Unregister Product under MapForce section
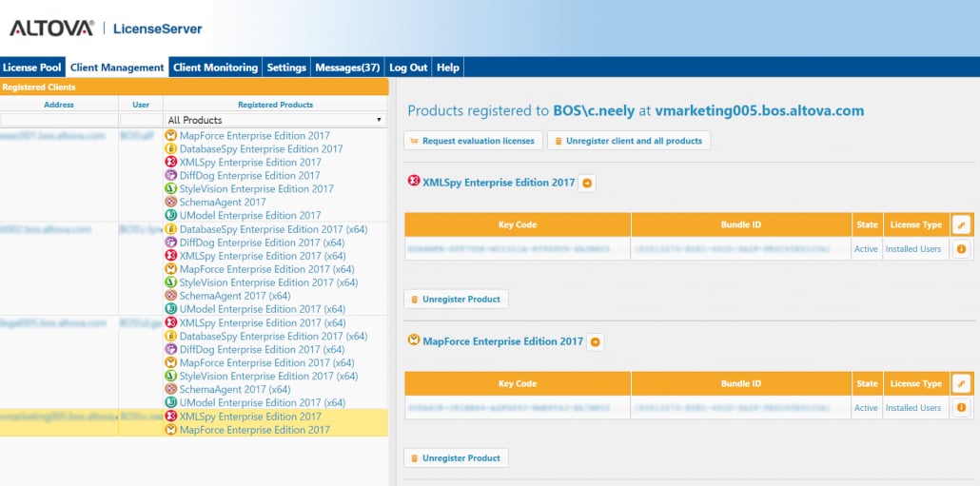The image size is (980, 486). tap(456, 457)
